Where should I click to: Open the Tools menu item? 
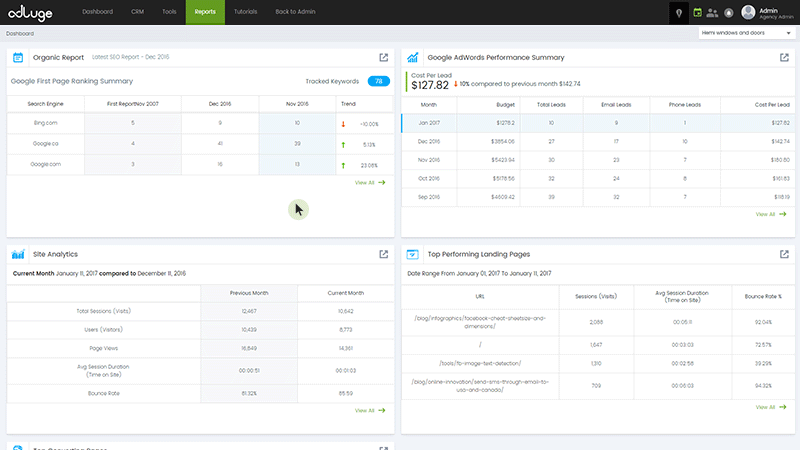pyautogui.click(x=169, y=12)
